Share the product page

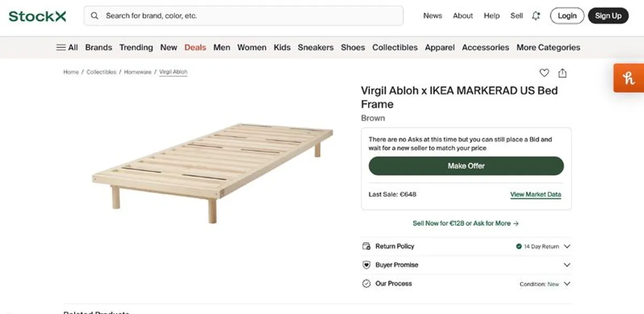point(562,72)
